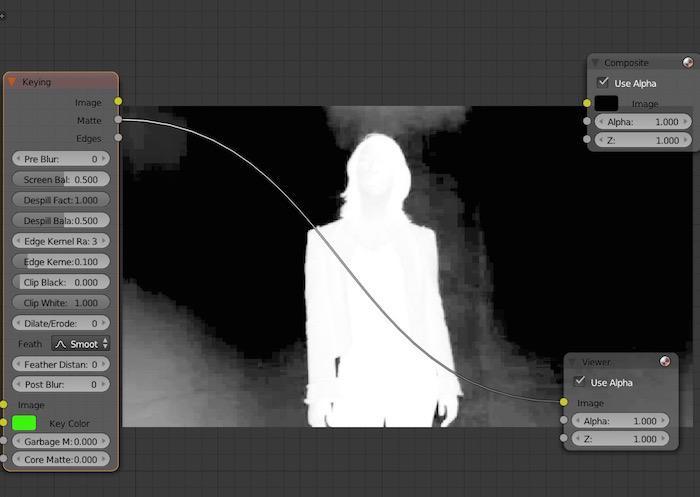Viewport: 700px width, 497px height.
Task: Click the Despill Factor 1.000 slider
Action: click(x=61, y=200)
